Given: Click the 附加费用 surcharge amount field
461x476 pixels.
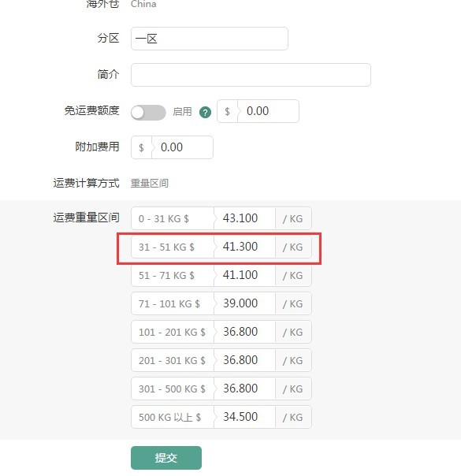Looking at the screenshot, I should coord(182,147).
